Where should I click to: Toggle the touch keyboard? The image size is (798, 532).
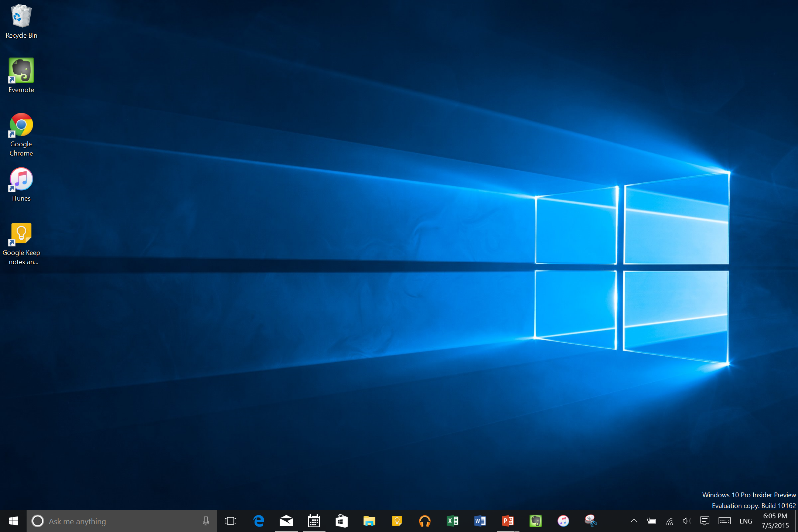click(x=724, y=521)
